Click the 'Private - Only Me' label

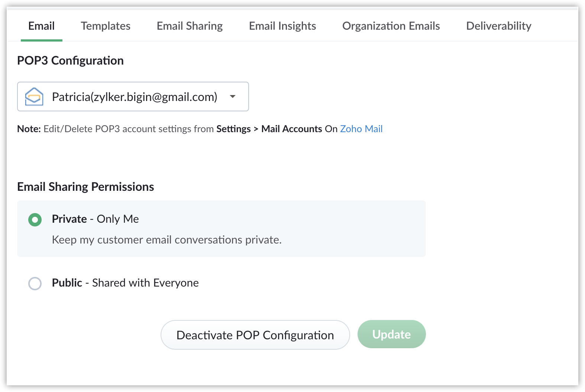[x=95, y=219]
